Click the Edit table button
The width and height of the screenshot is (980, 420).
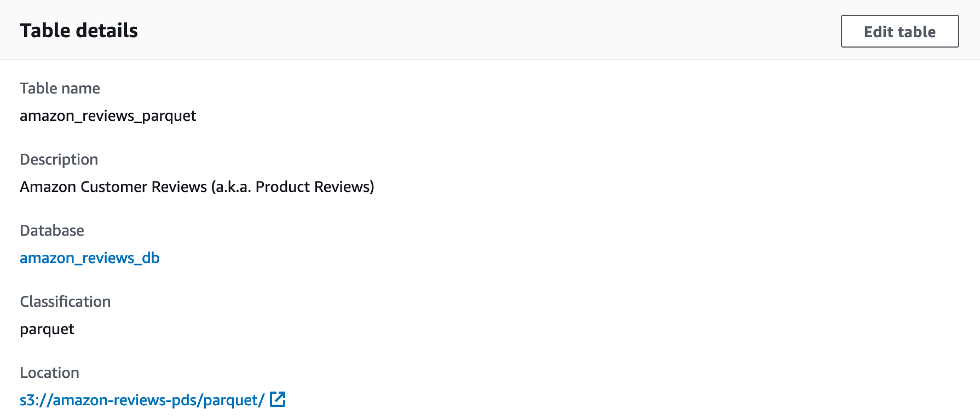(900, 31)
